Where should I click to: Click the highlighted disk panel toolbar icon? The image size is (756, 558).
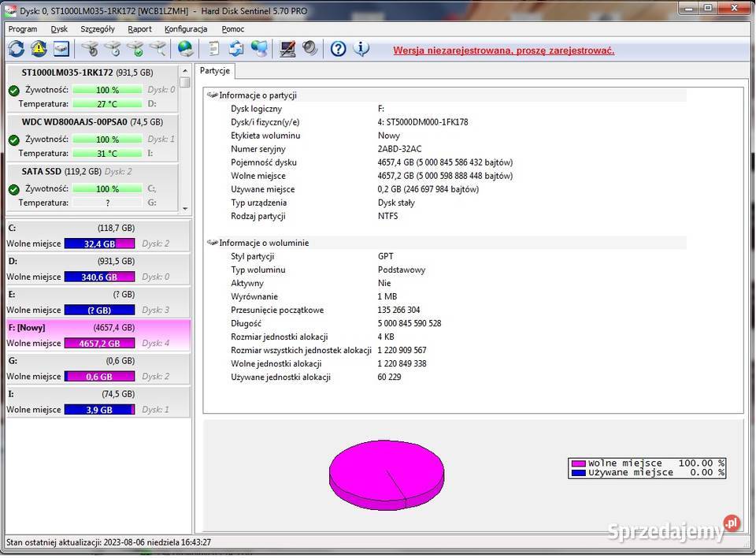pyautogui.click(x=61, y=49)
